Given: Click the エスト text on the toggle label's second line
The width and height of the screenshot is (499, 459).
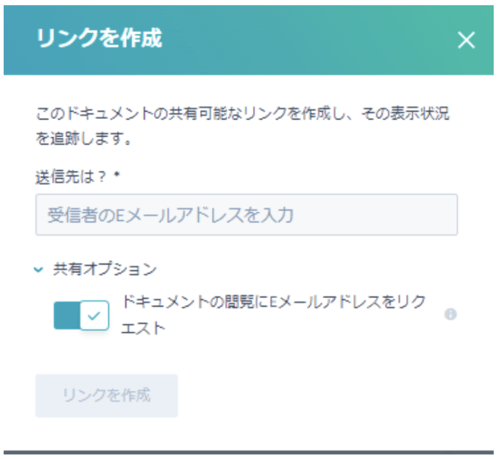Looking at the screenshot, I should click(x=143, y=328).
